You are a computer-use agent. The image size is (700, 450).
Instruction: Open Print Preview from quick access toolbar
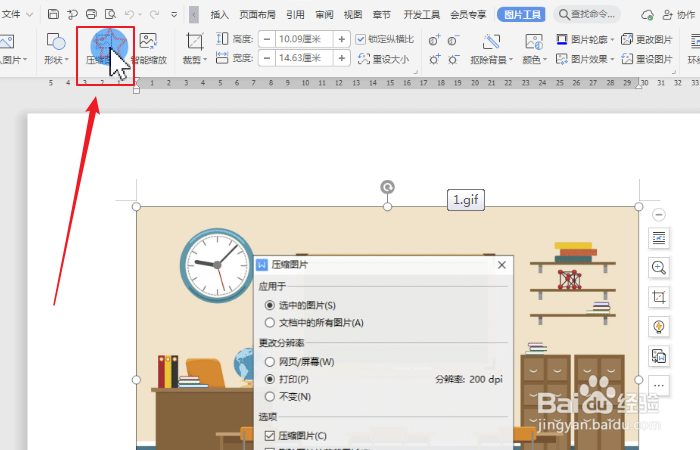110,14
